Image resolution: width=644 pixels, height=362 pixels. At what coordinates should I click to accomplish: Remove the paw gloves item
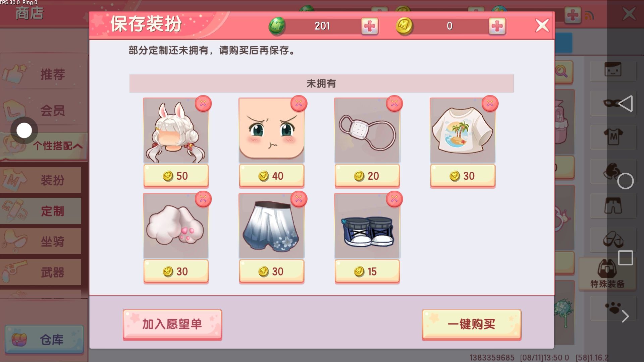tap(203, 199)
